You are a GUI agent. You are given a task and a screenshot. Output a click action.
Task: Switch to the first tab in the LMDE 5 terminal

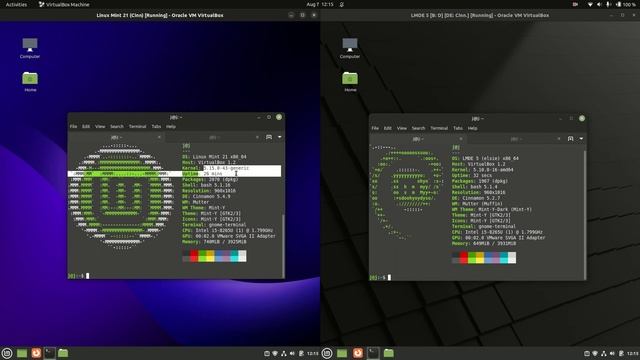(418, 139)
